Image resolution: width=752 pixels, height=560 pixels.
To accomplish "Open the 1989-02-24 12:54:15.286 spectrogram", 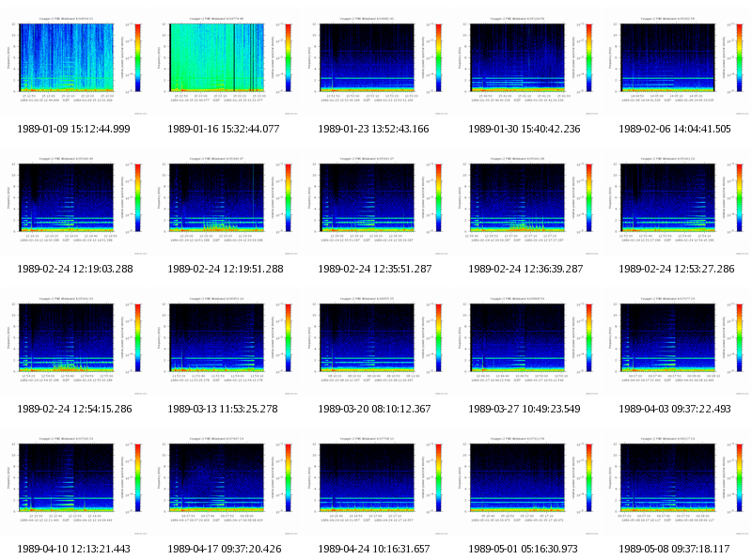I will coord(74,344).
